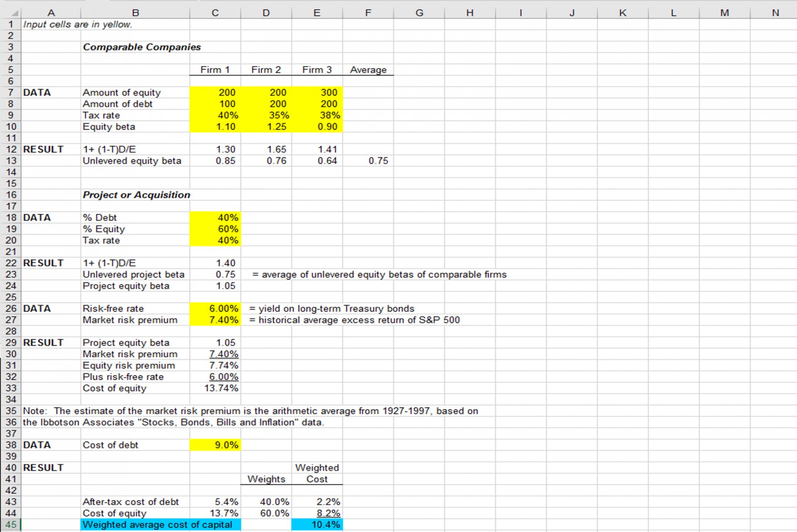The width and height of the screenshot is (797, 532).
Task: Click the 'DATA' label in row 38
Action: point(37,445)
